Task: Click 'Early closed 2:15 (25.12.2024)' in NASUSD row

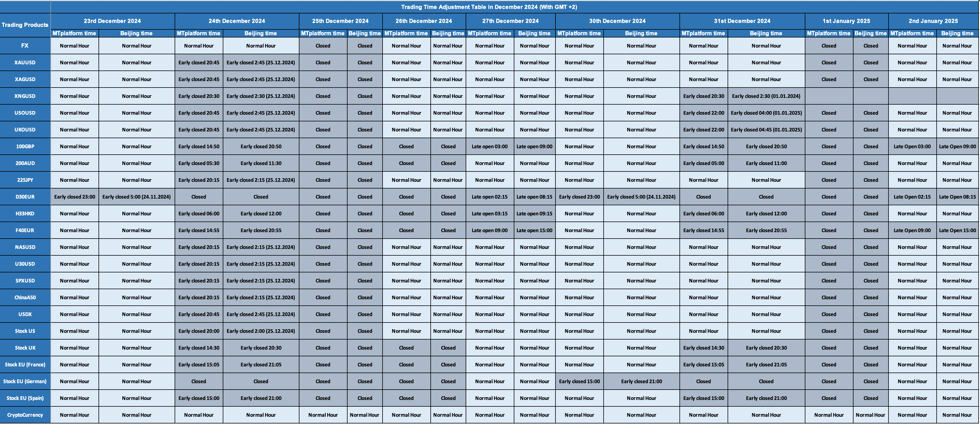Action: pos(261,247)
